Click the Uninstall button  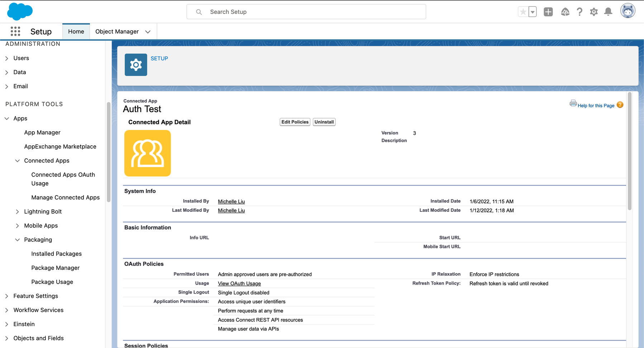(x=324, y=122)
